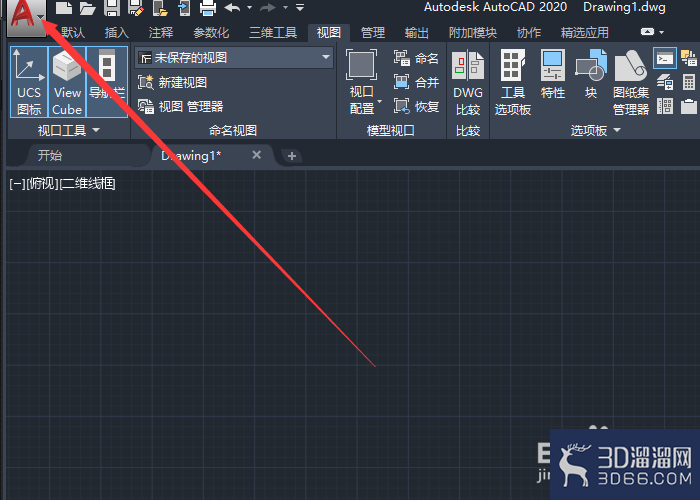The width and height of the screenshot is (700, 500).
Task: Launch the DWG 比较 compare tool
Action: click(x=468, y=83)
